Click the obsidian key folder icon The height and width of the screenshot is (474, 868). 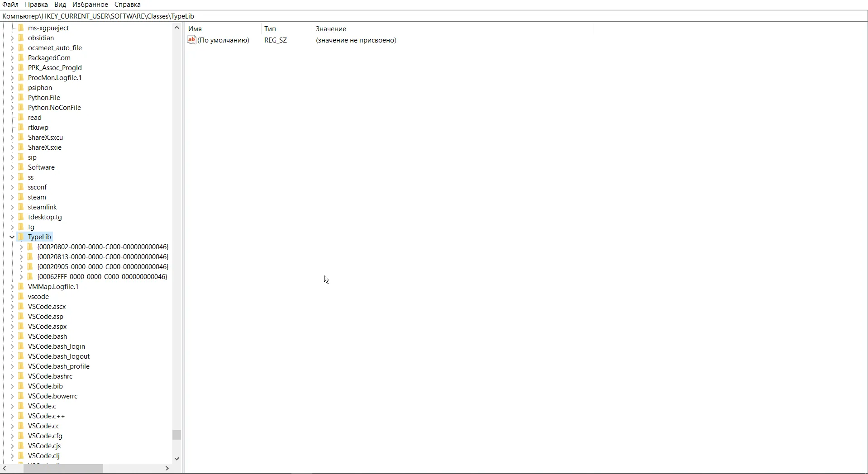tap(21, 38)
